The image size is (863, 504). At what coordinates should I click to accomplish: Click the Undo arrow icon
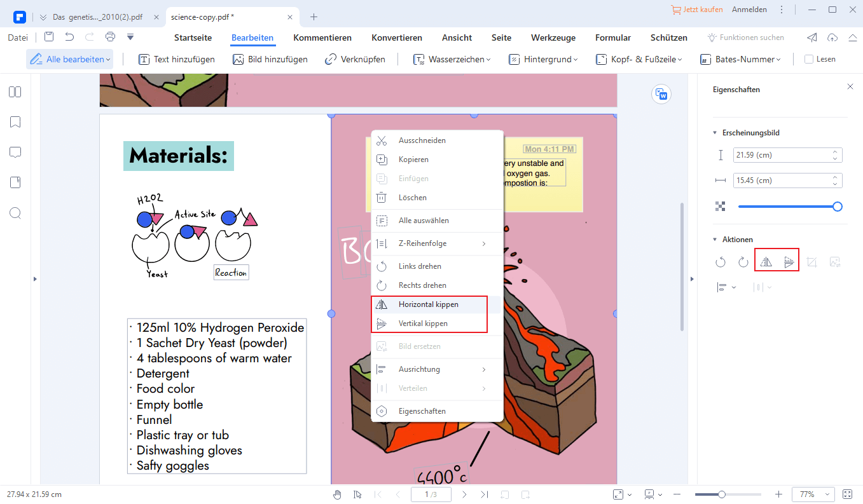(69, 37)
